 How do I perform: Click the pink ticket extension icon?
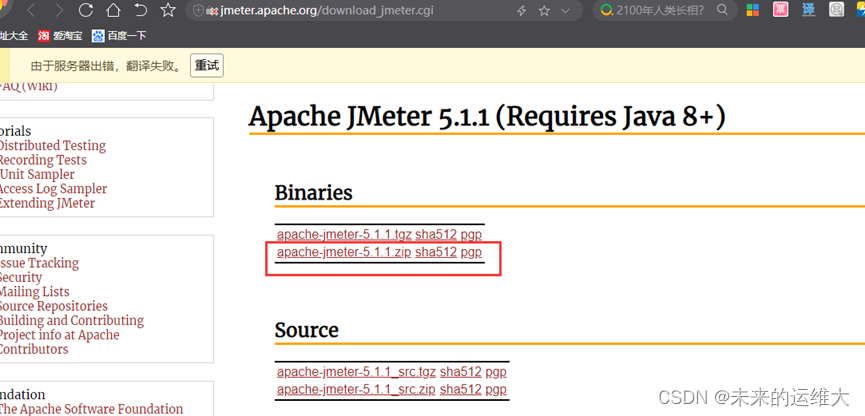pos(780,9)
